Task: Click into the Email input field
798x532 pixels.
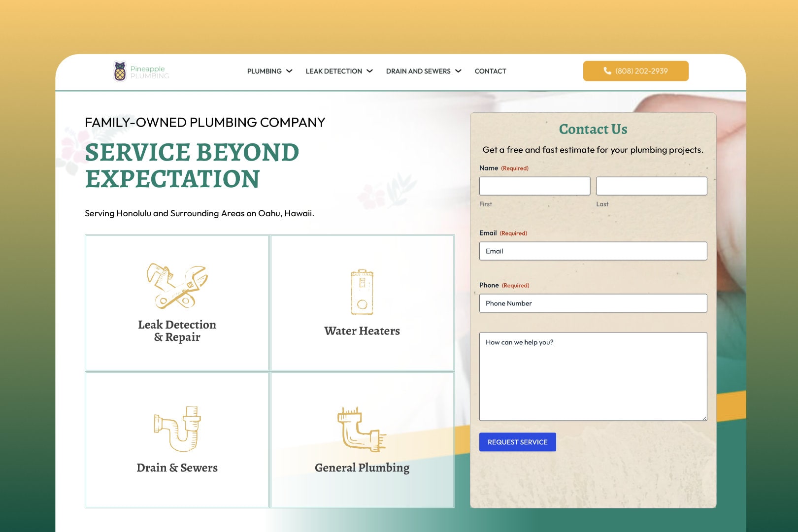Action: click(593, 251)
